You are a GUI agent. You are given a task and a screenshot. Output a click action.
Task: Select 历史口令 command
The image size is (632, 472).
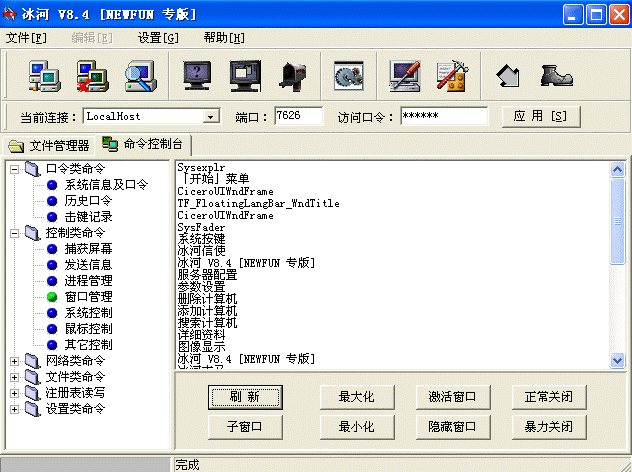point(88,201)
